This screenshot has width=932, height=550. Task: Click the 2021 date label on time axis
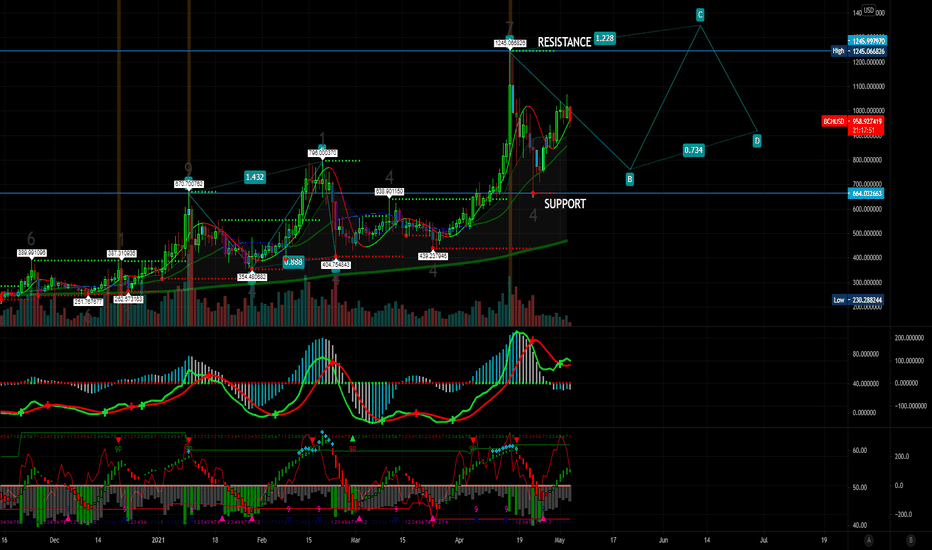coord(158,540)
